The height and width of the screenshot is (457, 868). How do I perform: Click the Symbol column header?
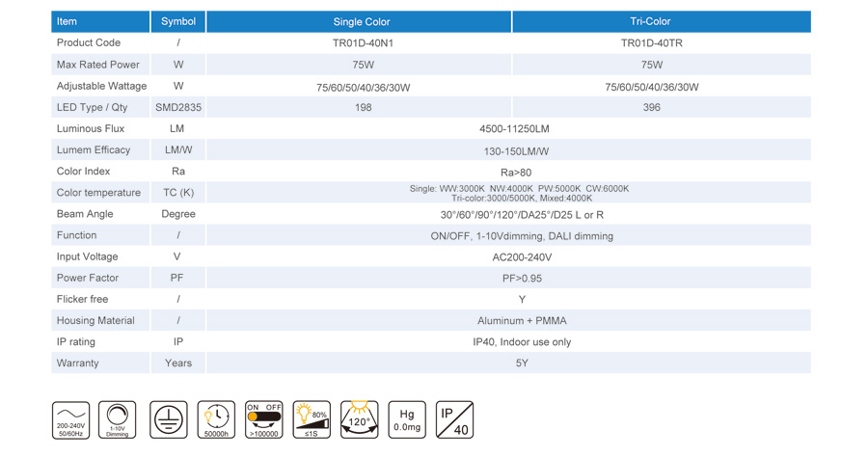(x=178, y=21)
